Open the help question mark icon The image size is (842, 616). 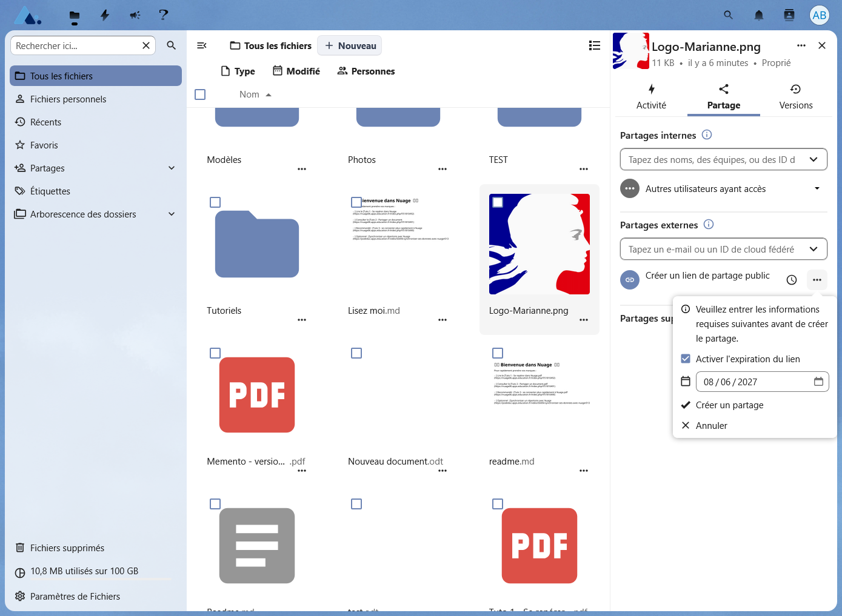(163, 15)
